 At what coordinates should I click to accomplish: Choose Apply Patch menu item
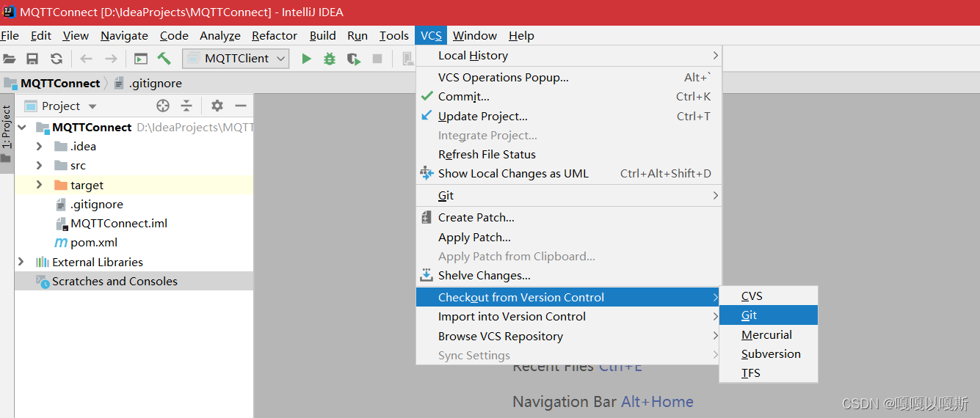click(569, 238)
